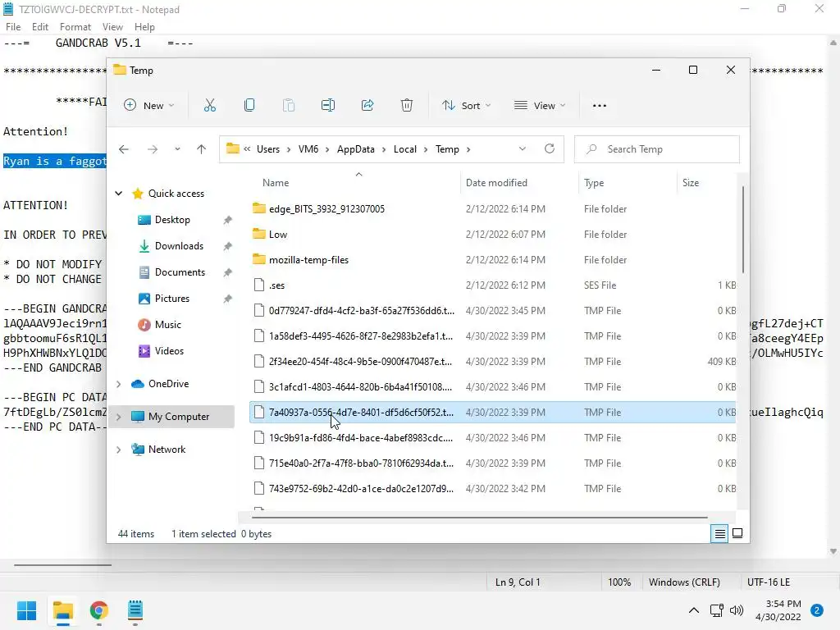Open the Low folder
Screen dimensions: 840x630
[278, 235]
